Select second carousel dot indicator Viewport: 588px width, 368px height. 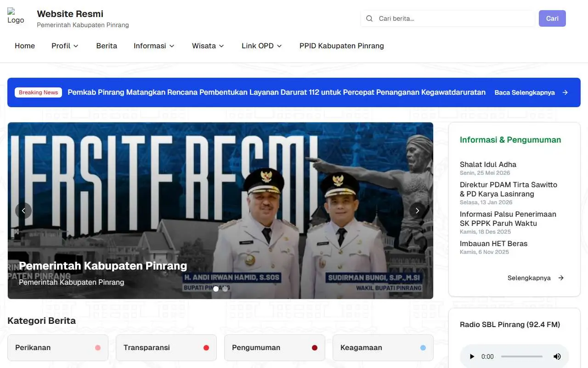point(225,289)
